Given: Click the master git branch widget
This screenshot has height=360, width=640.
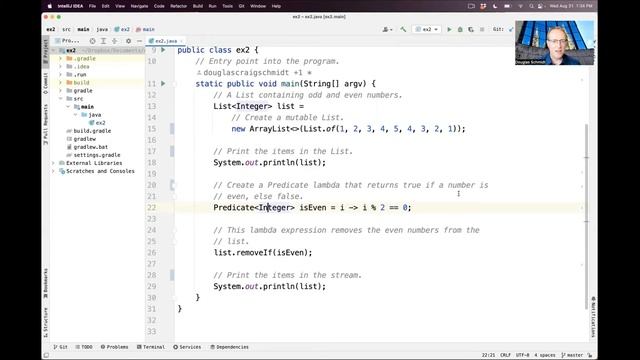Looking at the screenshot, I should point(573,355).
